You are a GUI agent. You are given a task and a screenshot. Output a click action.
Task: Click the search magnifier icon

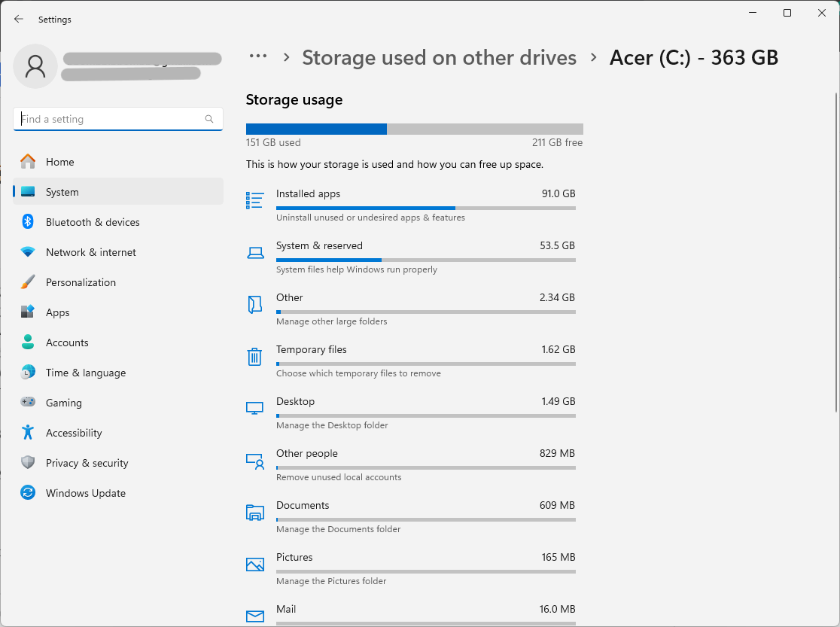click(x=209, y=119)
